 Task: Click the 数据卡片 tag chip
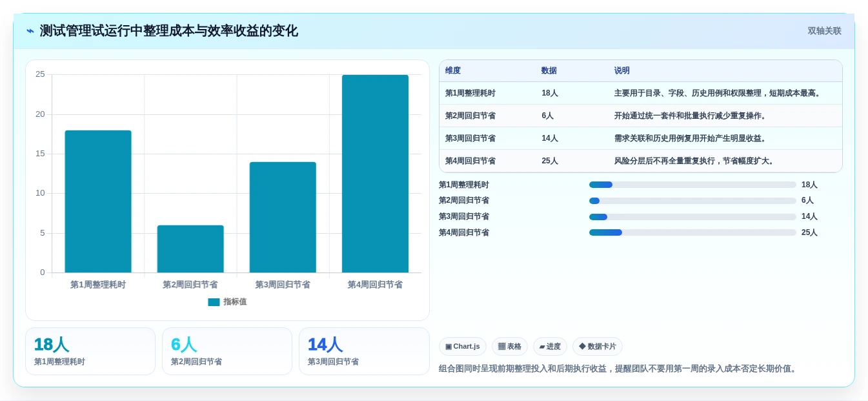tap(598, 347)
